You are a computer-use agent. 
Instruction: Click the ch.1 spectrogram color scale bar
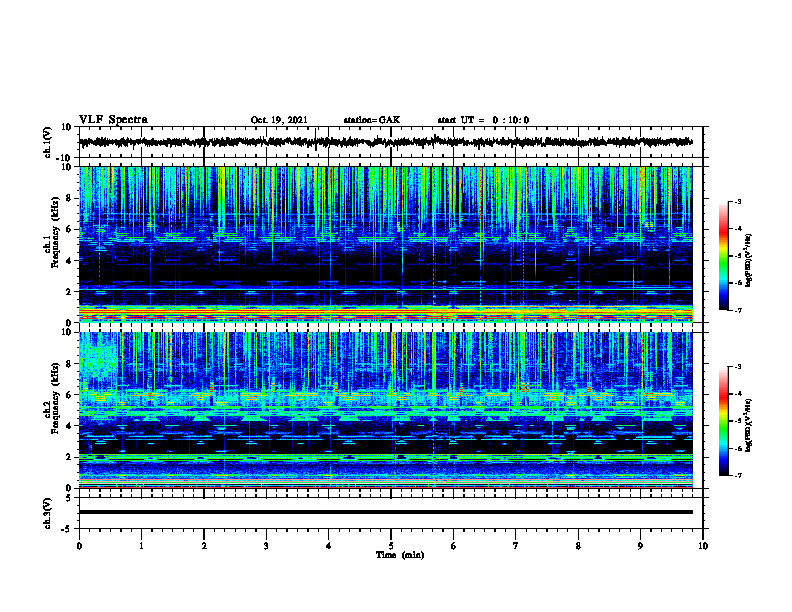[723, 256]
